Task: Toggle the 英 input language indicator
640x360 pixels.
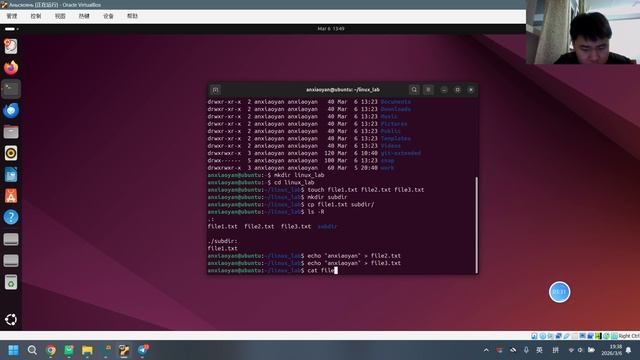Action: click(x=540, y=350)
